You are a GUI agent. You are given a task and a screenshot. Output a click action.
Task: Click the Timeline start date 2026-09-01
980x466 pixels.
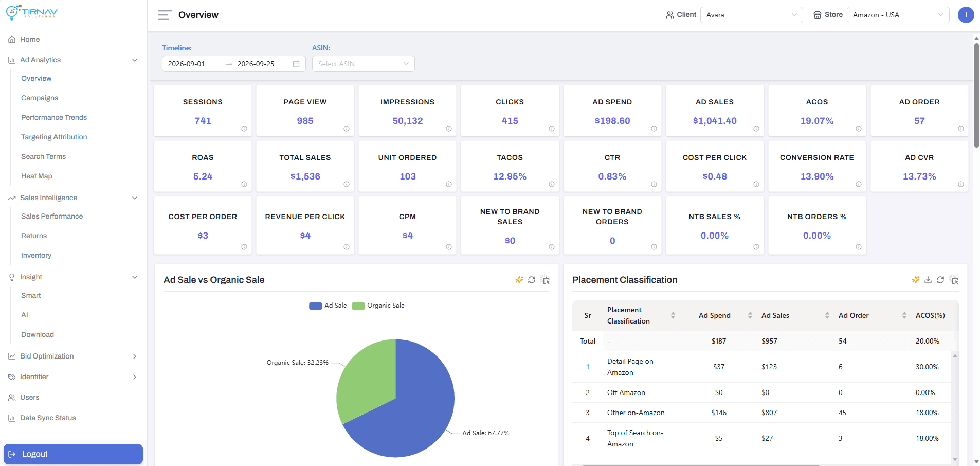186,64
